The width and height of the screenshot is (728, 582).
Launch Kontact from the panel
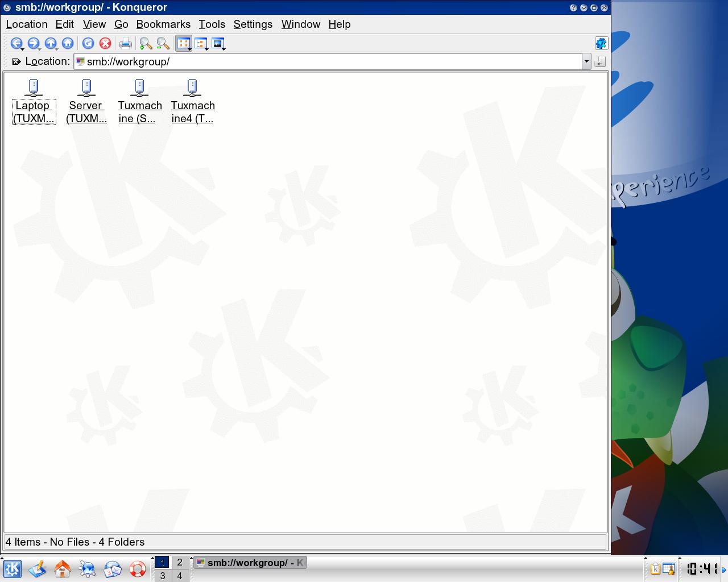[113, 568]
